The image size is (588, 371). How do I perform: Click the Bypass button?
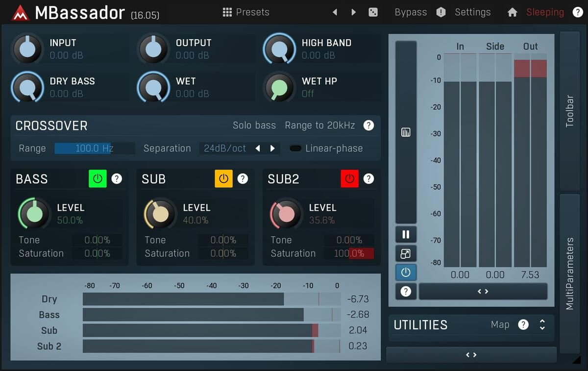pos(411,12)
